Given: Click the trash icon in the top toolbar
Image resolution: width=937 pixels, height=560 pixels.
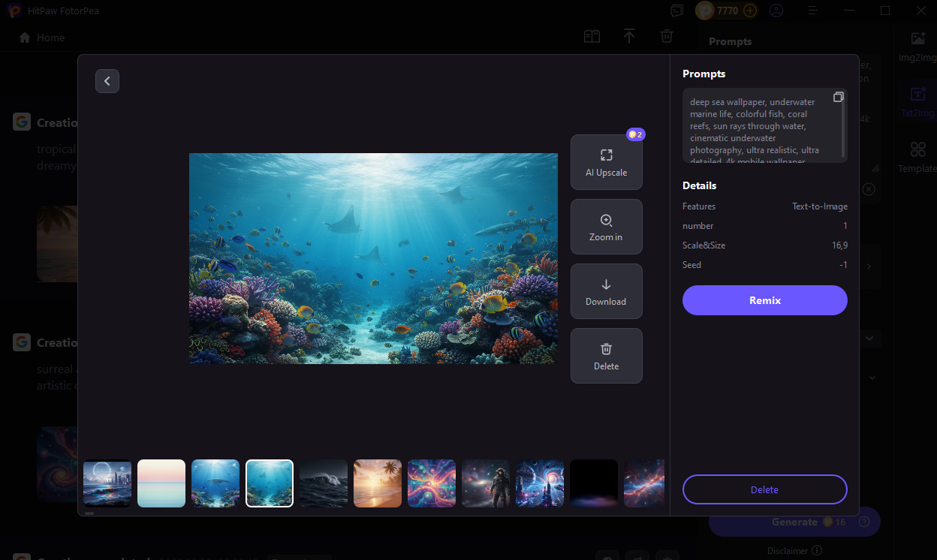Looking at the screenshot, I should pyautogui.click(x=667, y=35).
